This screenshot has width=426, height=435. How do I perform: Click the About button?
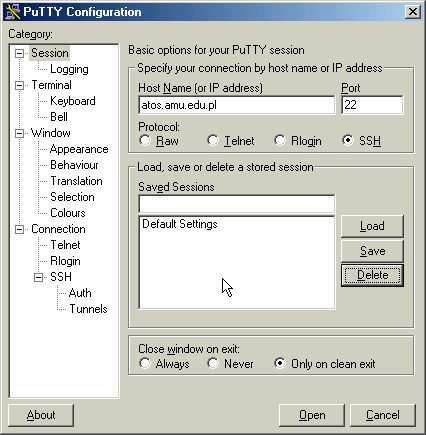tap(41, 415)
